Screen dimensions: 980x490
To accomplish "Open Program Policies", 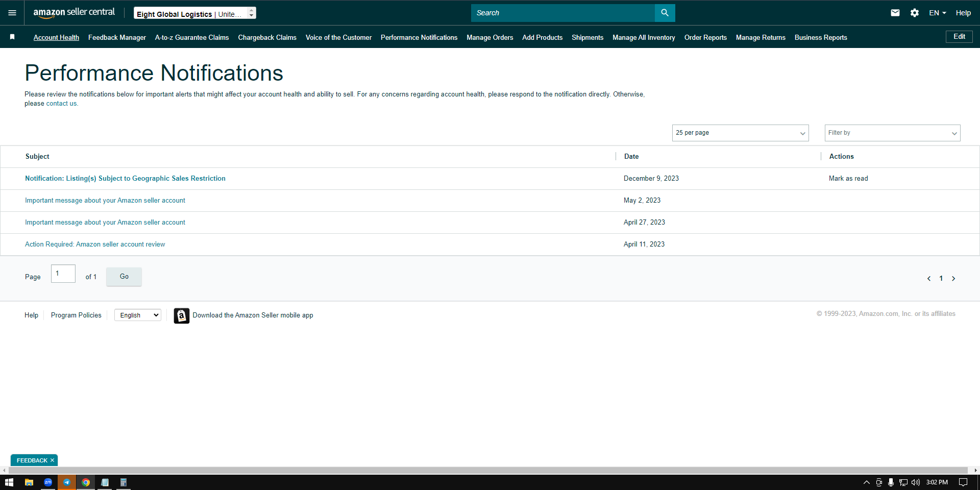I will point(76,315).
